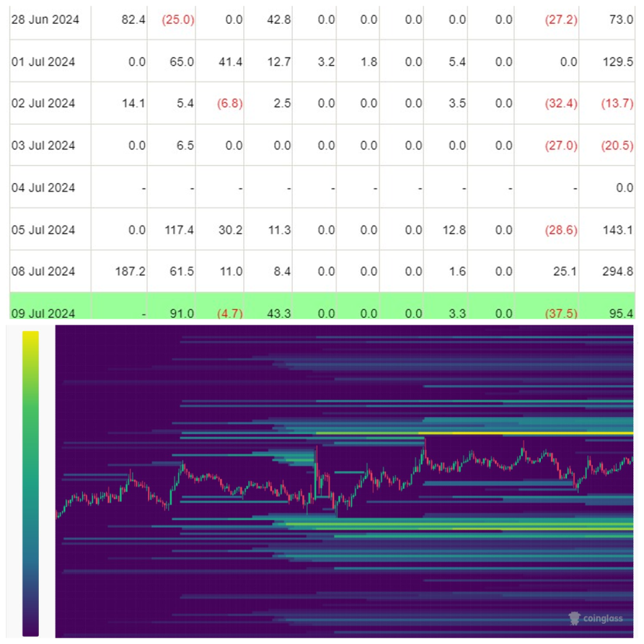Click the 12.7 cell
This screenshot has width=644, height=644.
(279, 62)
